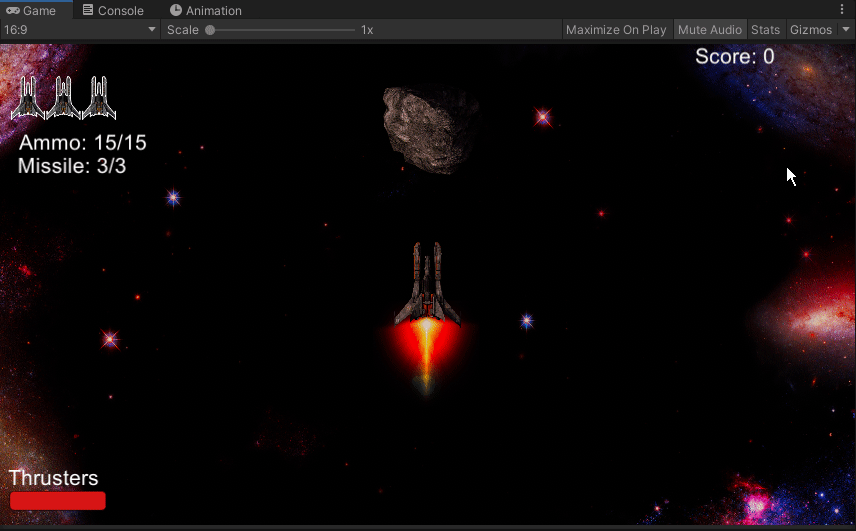The width and height of the screenshot is (856, 531).
Task: Click the third life ship icon
Action: [x=99, y=98]
